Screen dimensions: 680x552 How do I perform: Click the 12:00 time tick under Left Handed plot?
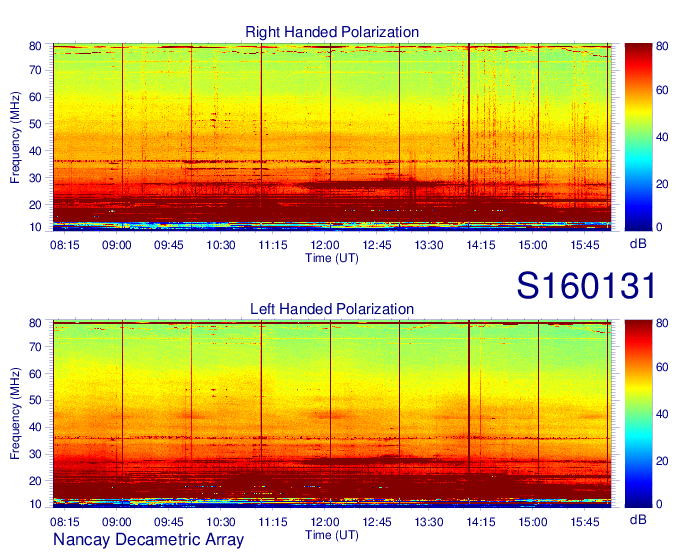click(x=325, y=522)
